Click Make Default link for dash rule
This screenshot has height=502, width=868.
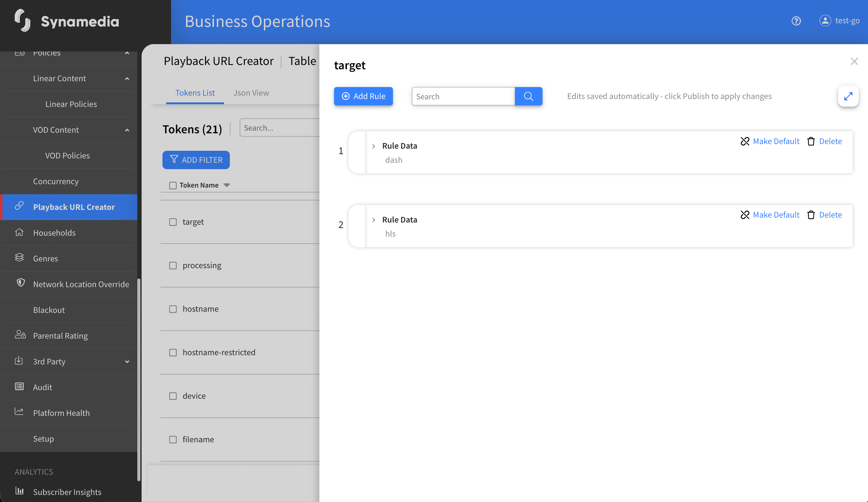[776, 141]
